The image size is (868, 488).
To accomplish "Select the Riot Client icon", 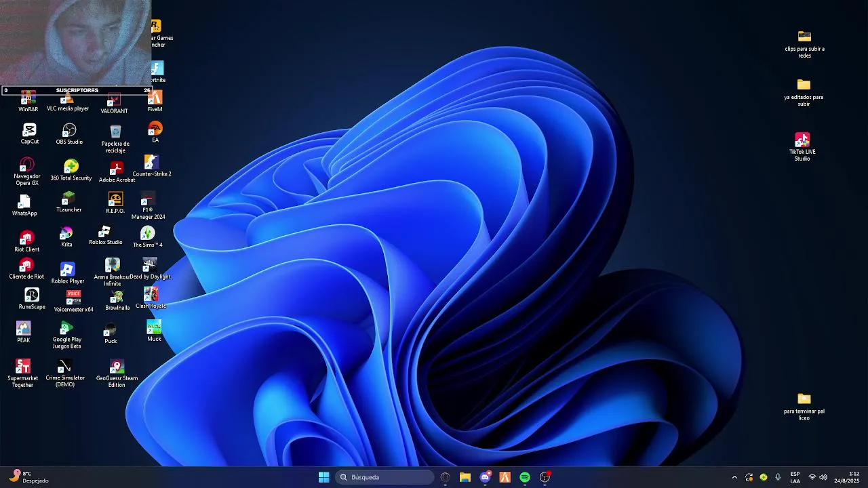I will pos(27,241).
